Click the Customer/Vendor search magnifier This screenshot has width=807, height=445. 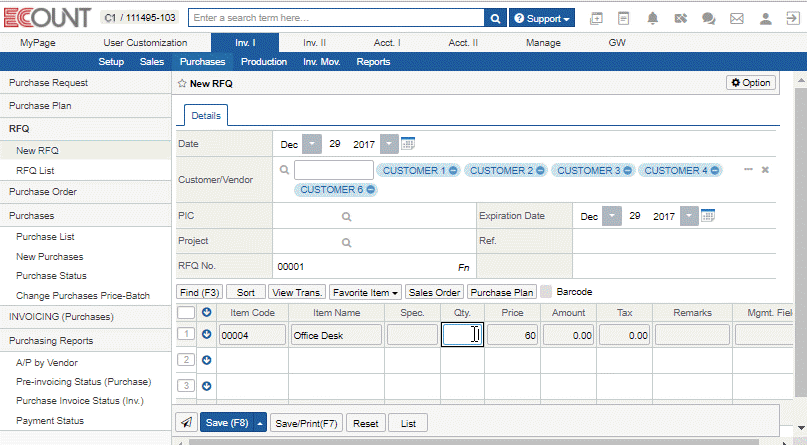[x=284, y=169]
